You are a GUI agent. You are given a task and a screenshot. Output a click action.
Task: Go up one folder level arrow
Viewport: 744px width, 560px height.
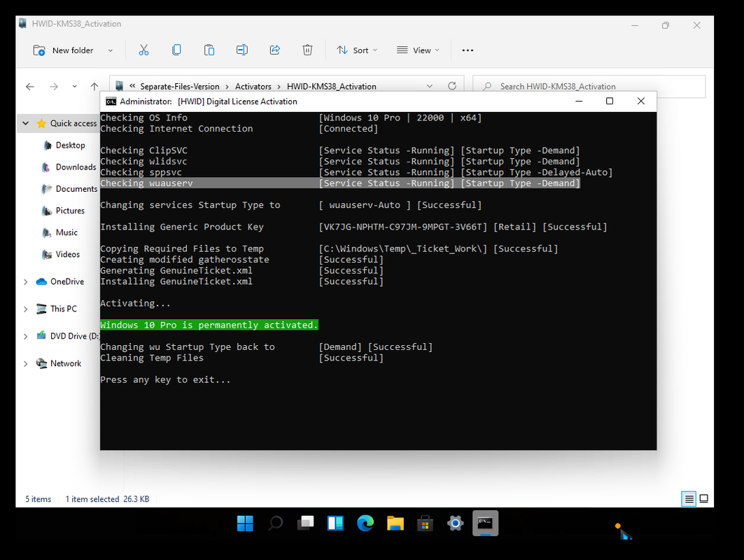(x=94, y=86)
